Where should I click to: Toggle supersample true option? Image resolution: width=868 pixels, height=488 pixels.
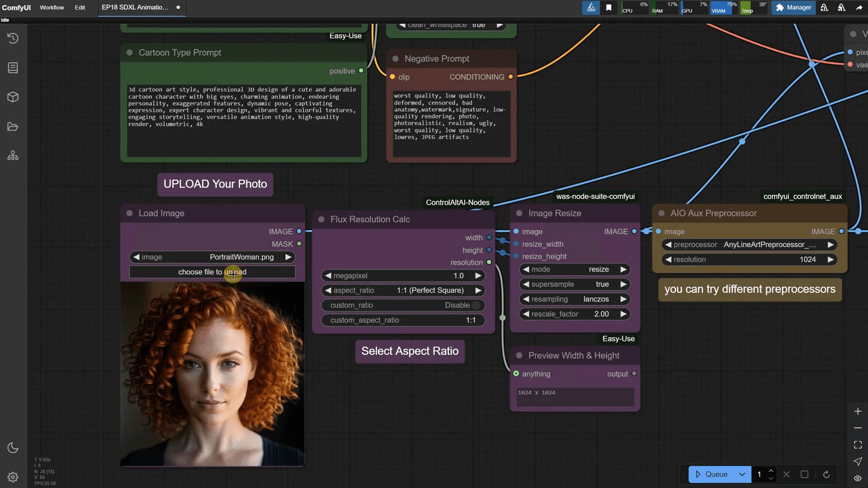pos(574,284)
